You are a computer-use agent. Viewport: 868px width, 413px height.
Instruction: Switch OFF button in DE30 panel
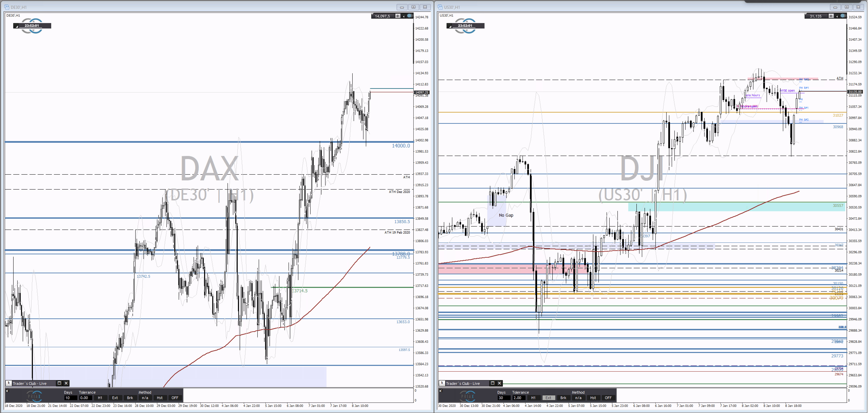(x=175, y=398)
